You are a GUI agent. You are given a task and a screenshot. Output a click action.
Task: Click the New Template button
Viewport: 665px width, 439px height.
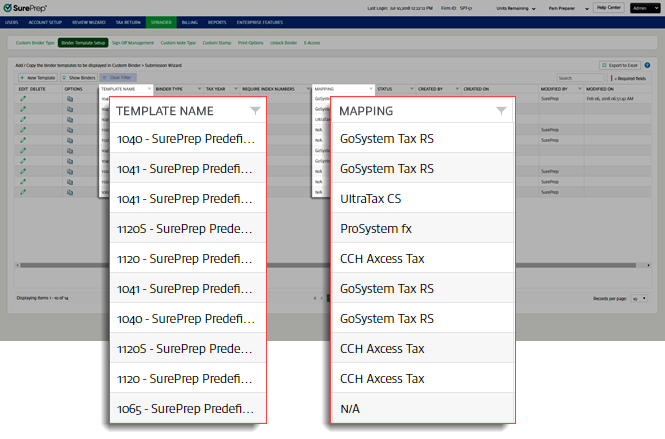tap(38, 77)
